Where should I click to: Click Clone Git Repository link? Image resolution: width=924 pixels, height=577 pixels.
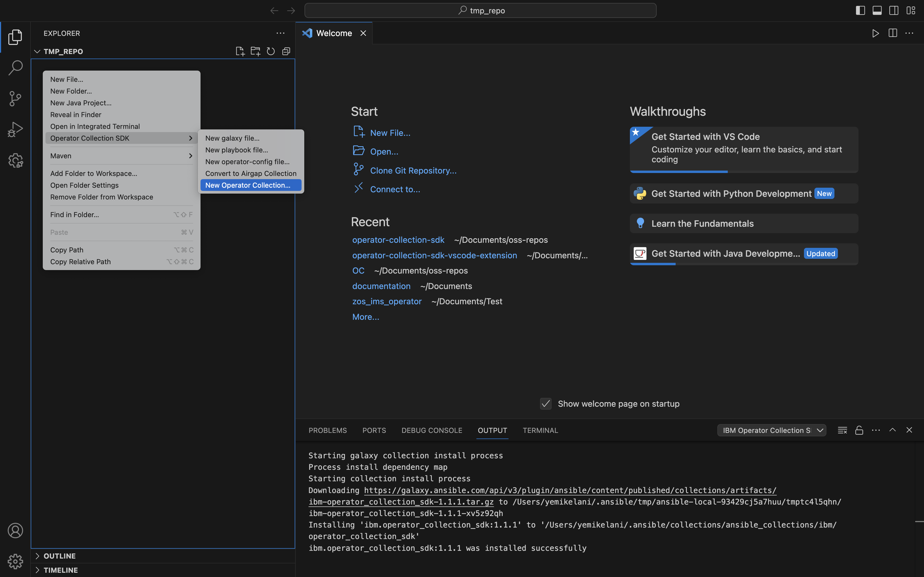pos(413,170)
